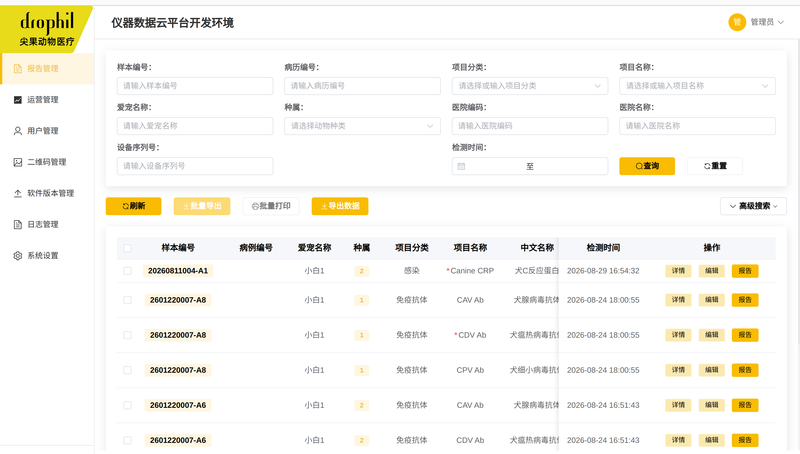The width and height of the screenshot is (800, 454).
Task: Click 详情 for CAV Ab 16:51:43 row
Action: (x=678, y=405)
